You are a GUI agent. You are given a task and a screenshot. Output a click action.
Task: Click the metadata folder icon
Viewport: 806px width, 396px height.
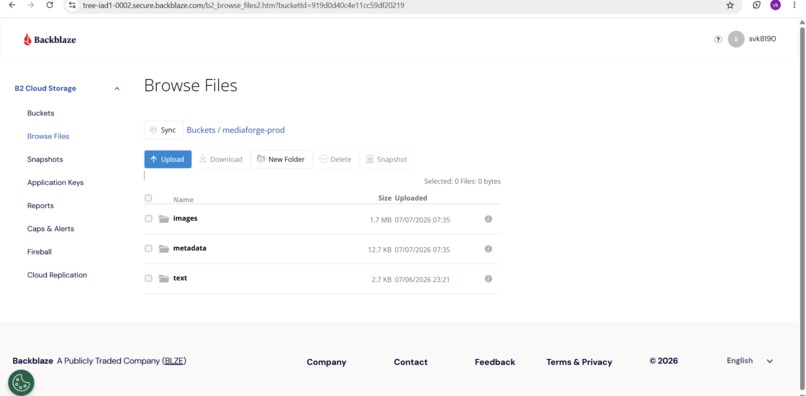164,249
